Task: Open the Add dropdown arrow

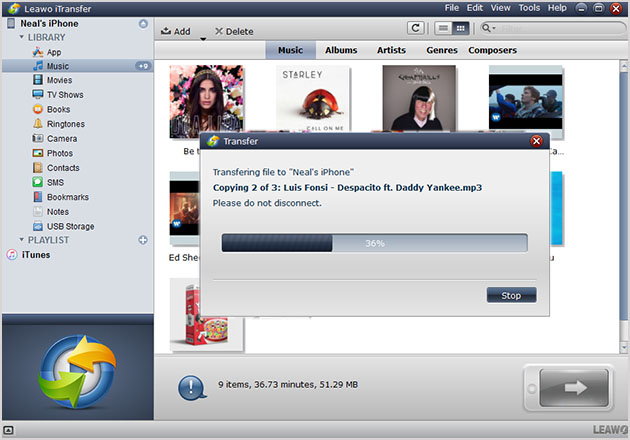Action: point(203,39)
